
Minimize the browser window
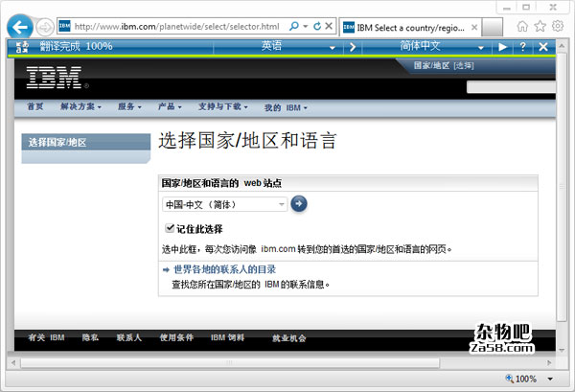point(507,8)
